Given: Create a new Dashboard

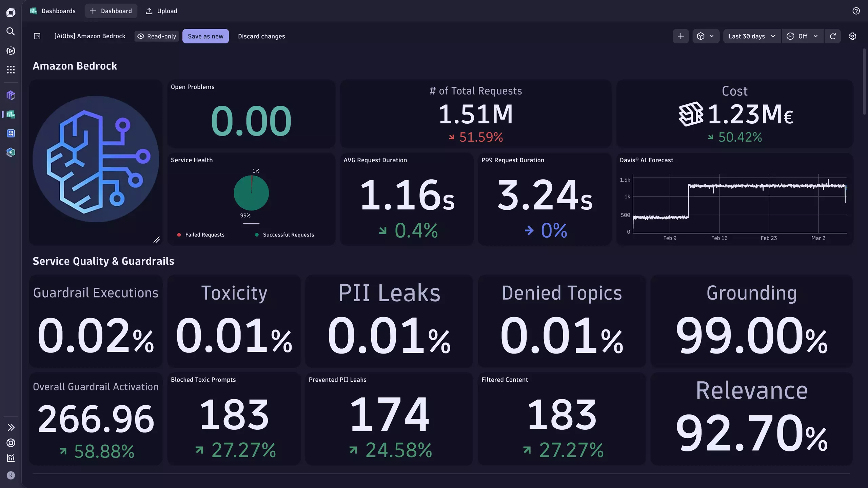Looking at the screenshot, I should pyautogui.click(x=111, y=11).
